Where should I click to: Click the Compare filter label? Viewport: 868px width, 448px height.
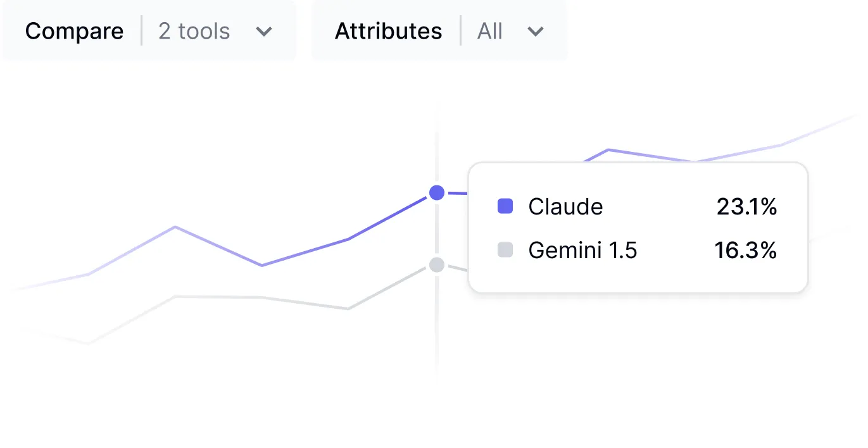click(74, 31)
